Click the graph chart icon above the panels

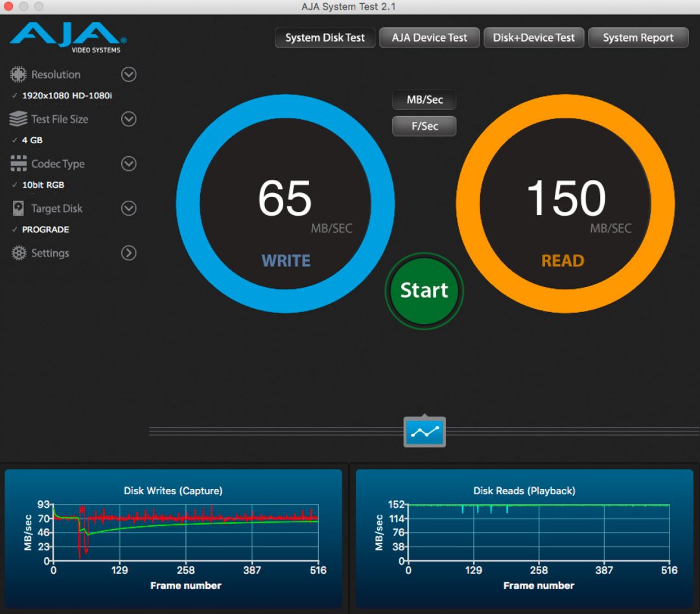424,431
